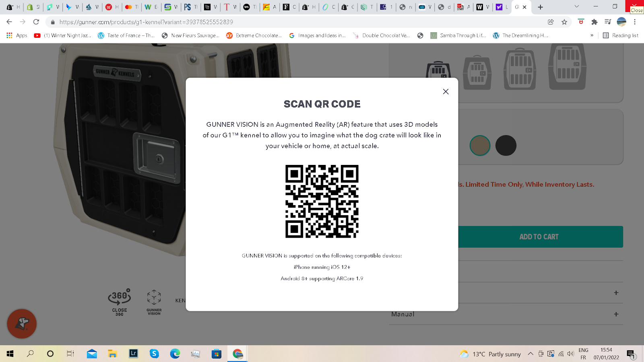Open Task View in the taskbar
This screenshot has height=362, width=644.
click(70, 354)
